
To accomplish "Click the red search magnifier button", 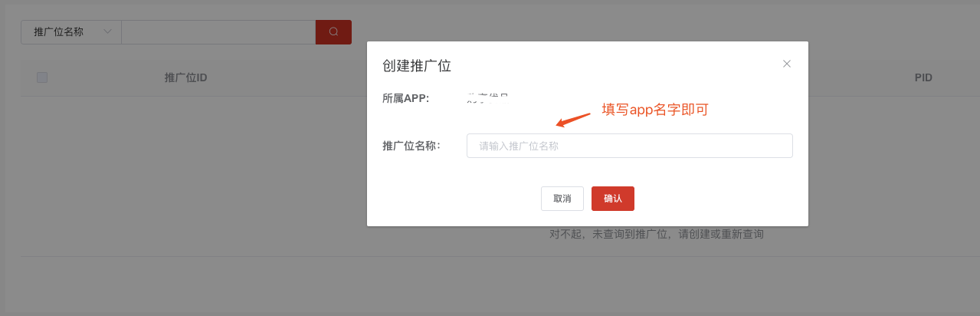I will click(333, 32).
